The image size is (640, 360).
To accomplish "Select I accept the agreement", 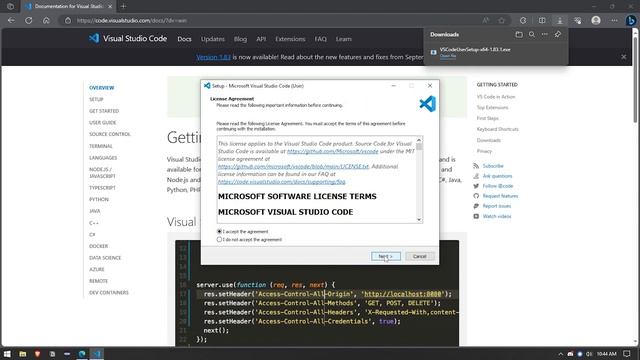I will click(242, 231).
